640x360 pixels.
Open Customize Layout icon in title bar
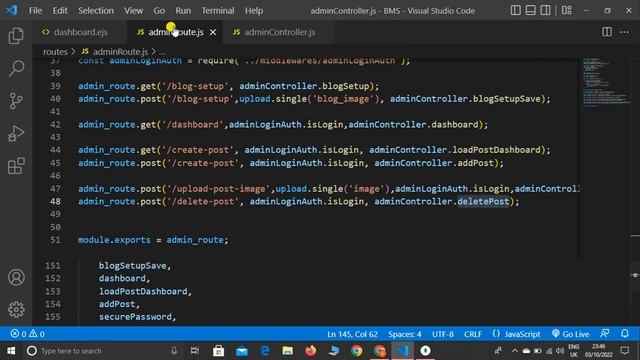(567, 10)
